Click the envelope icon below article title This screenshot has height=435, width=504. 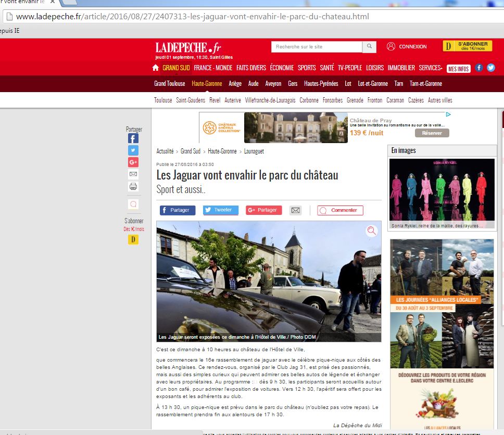click(296, 210)
